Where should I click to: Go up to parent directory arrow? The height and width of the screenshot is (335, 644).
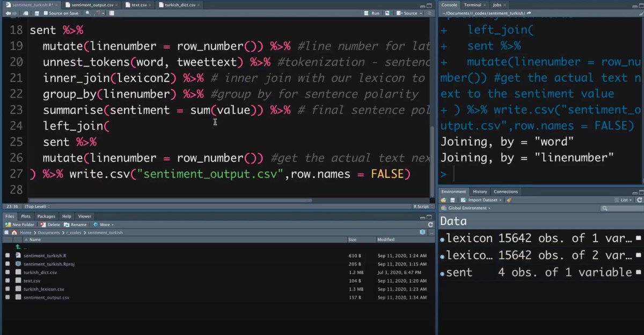(x=18, y=247)
